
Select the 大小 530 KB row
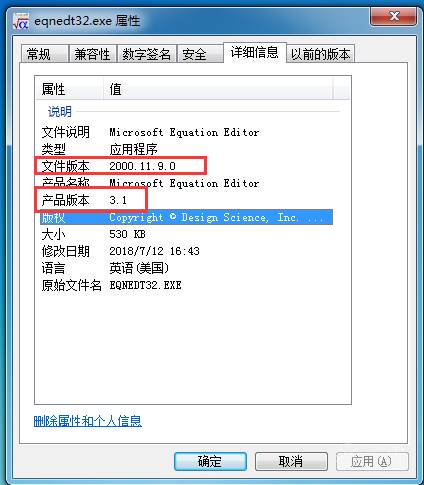coord(186,234)
